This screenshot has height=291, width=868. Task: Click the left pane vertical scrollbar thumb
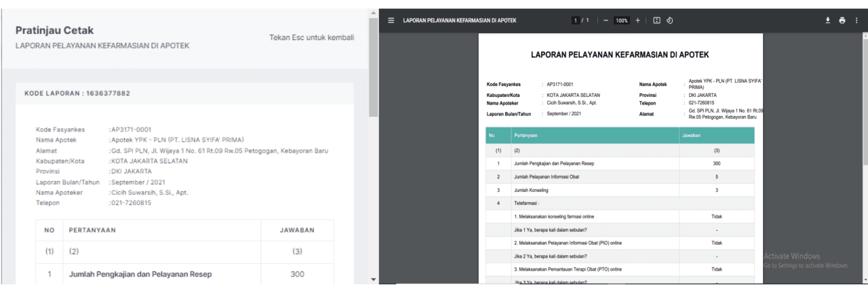coord(373,68)
